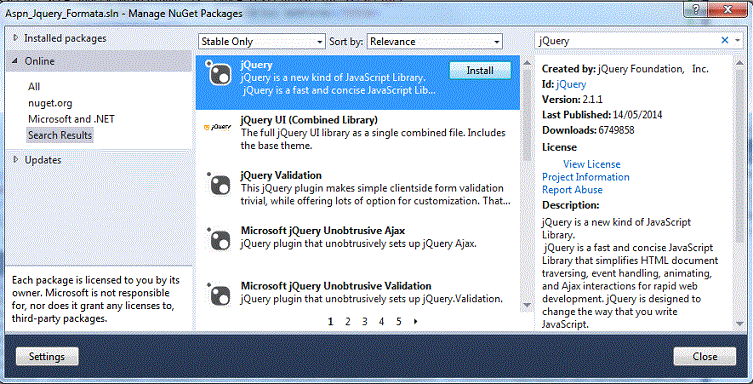Click the jQuery UI Combined Library logo
The height and width of the screenshot is (384, 753).
tap(217, 127)
